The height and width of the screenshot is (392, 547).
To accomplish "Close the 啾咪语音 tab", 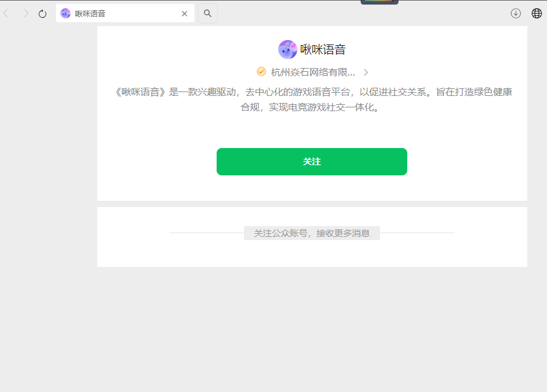I will click(x=184, y=13).
